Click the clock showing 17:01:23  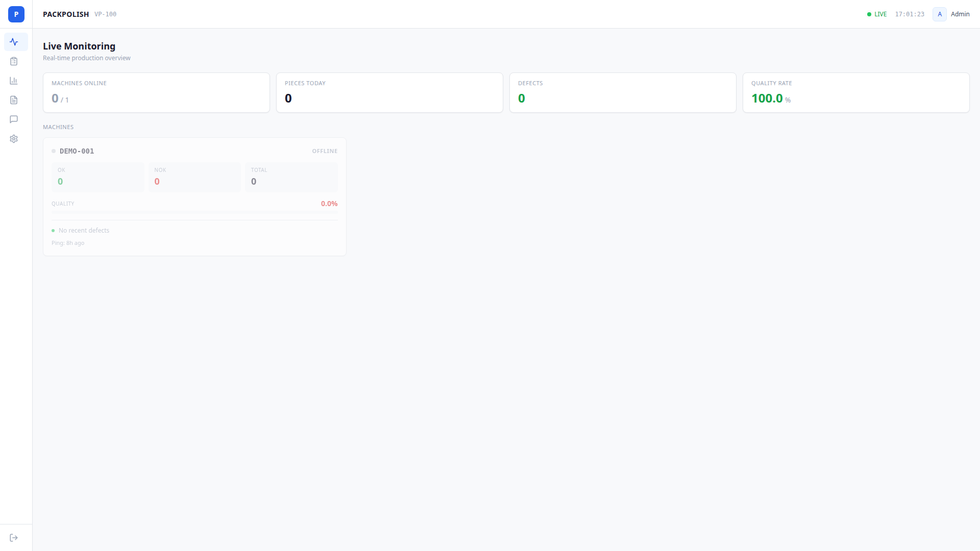click(x=910, y=14)
